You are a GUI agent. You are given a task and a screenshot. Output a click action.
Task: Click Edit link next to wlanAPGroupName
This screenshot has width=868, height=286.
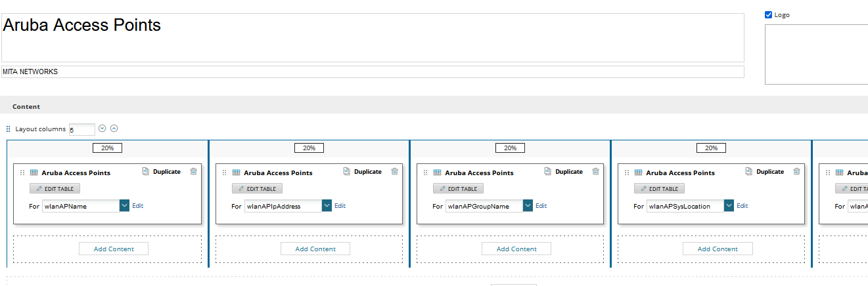[x=541, y=205]
